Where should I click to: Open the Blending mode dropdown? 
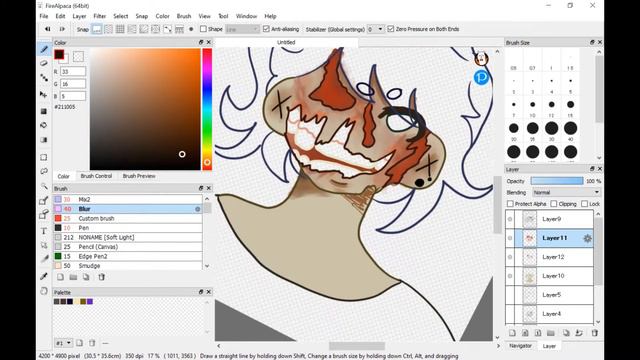[x=566, y=192]
